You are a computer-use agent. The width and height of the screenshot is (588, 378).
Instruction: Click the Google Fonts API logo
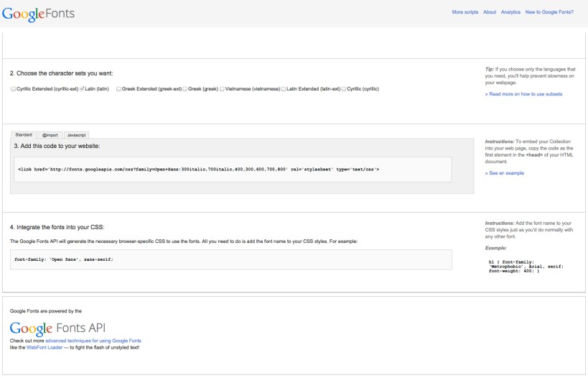pos(57,328)
